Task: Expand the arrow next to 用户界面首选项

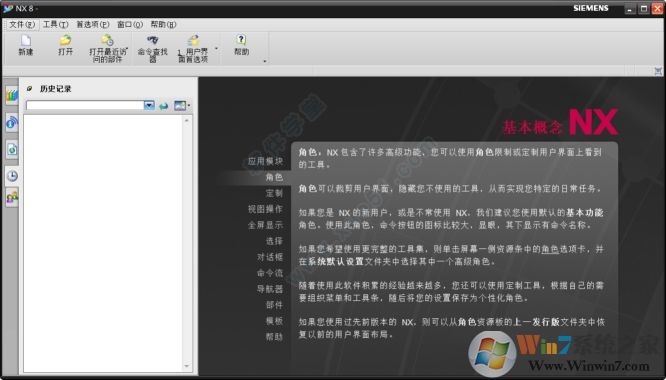Action: [216, 49]
